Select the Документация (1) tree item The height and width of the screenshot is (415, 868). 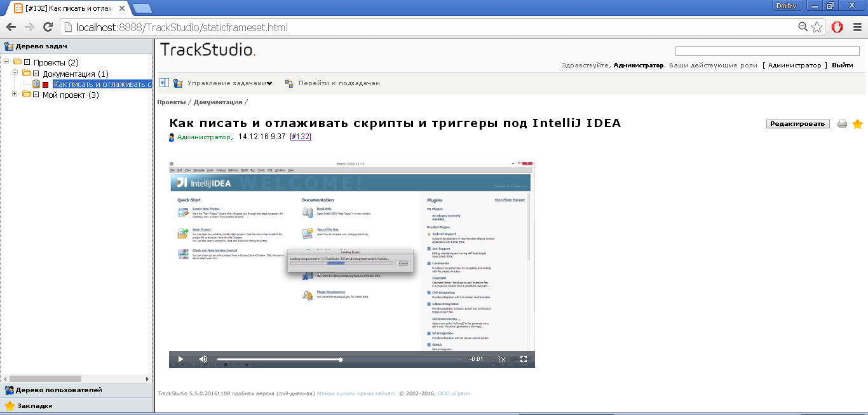[76, 74]
